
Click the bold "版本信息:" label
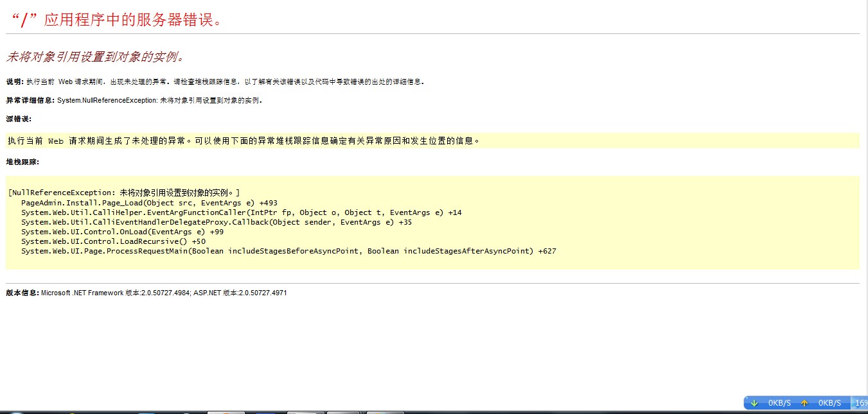pos(22,293)
